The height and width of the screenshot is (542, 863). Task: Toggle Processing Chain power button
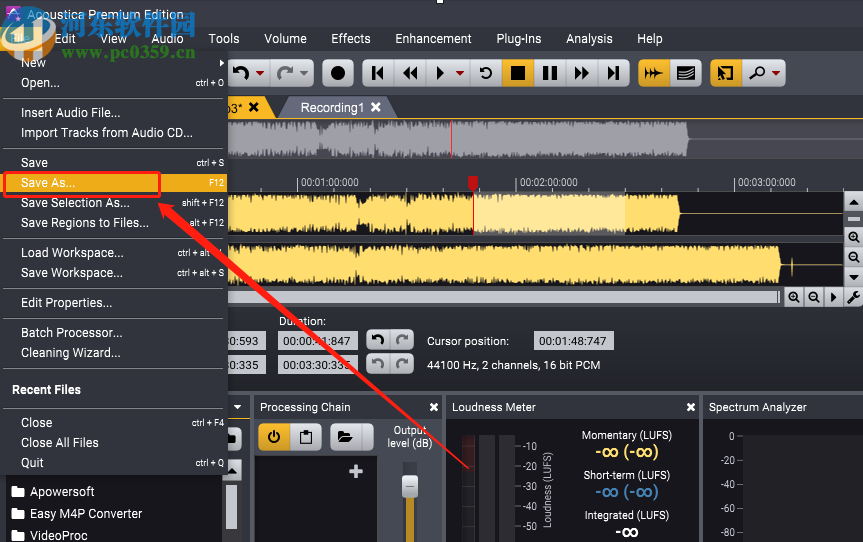(x=274, y=437)
